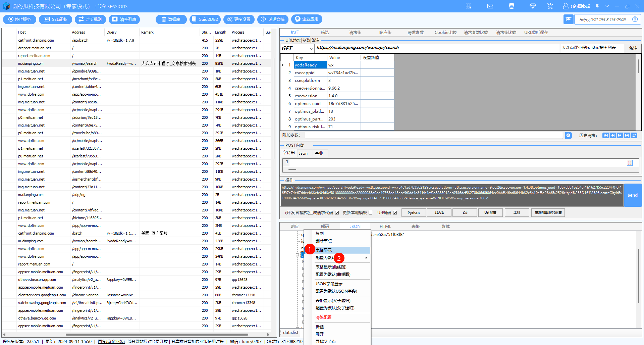Open the title bar chevron dropdown menu

tap(607, 6)
